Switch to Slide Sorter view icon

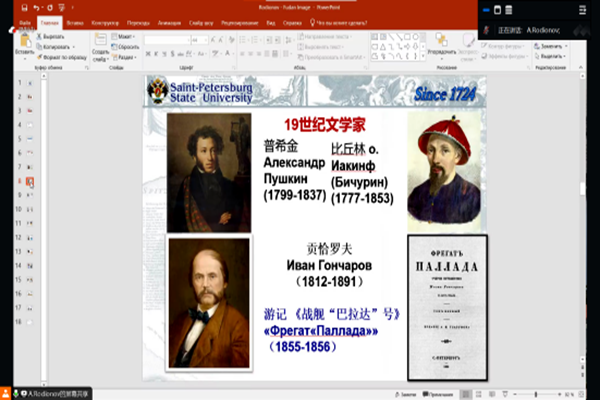tap(479, 394)
